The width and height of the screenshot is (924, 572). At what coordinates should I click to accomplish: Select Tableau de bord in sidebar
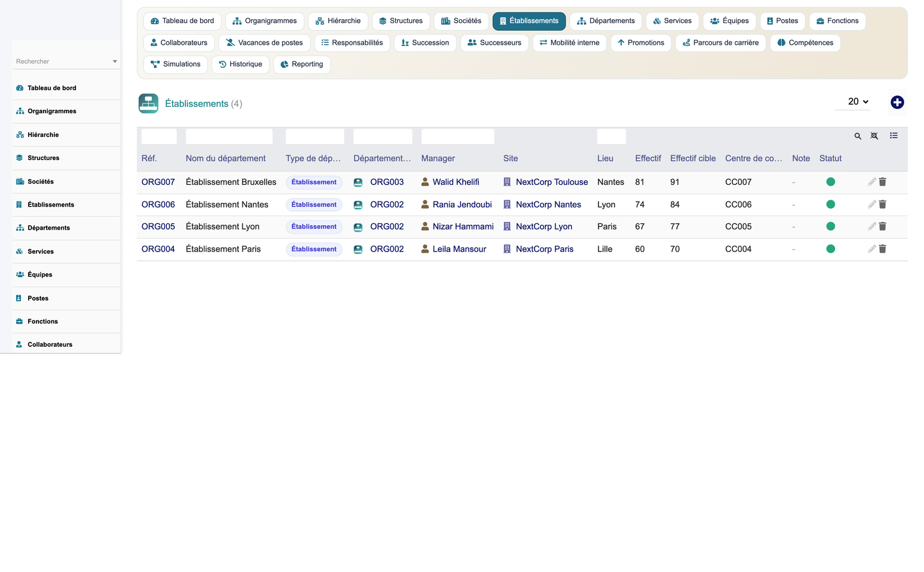pyautogui.click(x=67, y=88)
